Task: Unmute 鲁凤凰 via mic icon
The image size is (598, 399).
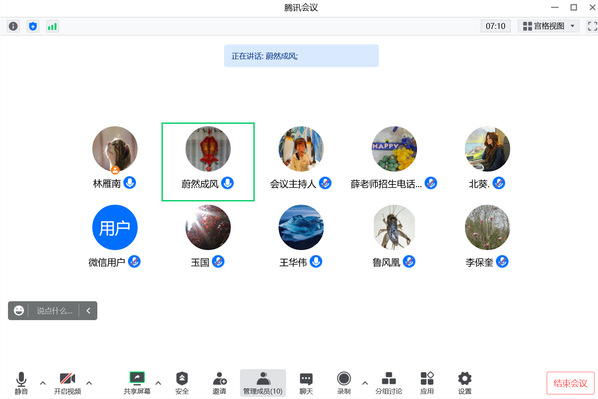Action: coord(409,262)
